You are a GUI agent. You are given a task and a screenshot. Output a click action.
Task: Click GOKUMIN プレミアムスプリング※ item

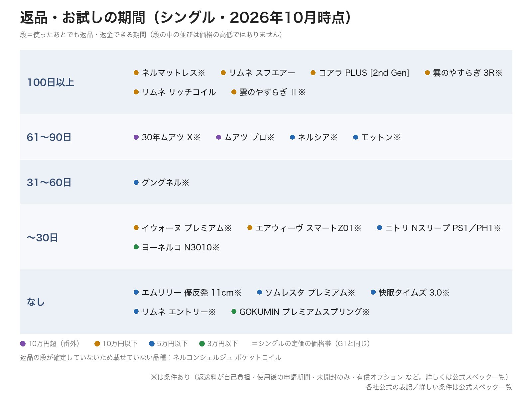point(300,312)
